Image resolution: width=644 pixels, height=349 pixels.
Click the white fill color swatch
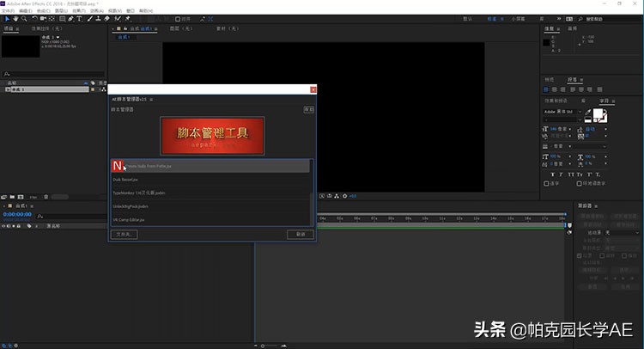pos(598,113)
